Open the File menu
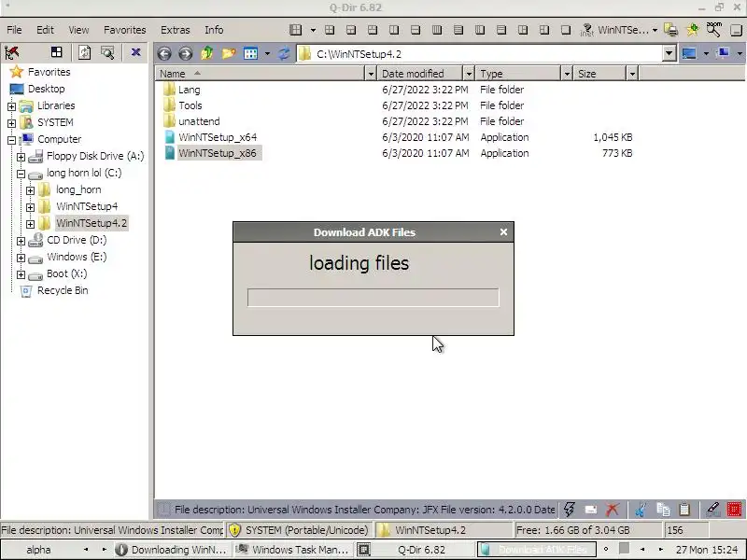 [14, 30]
